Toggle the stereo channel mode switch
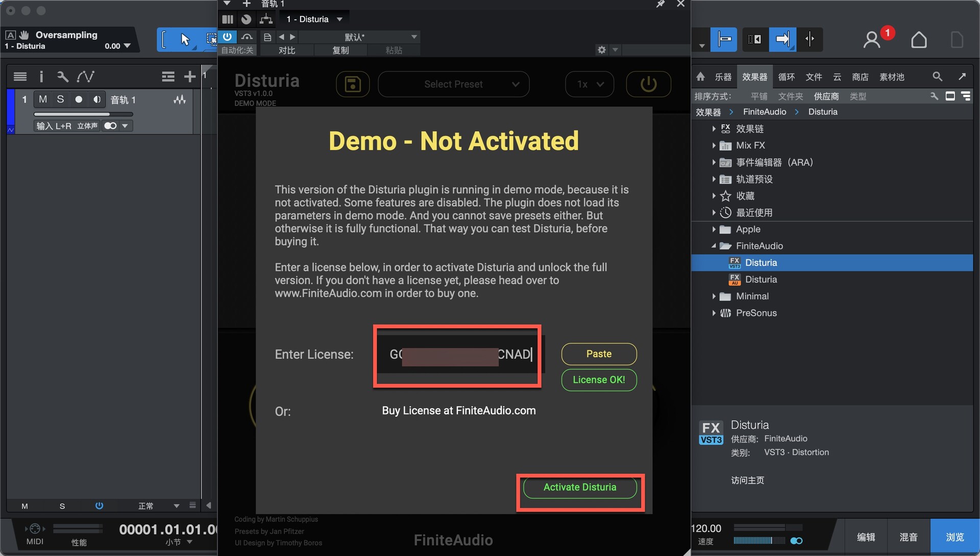Viewport: 980px width, 556px height. pyautogui.click(x=110, y=126)
